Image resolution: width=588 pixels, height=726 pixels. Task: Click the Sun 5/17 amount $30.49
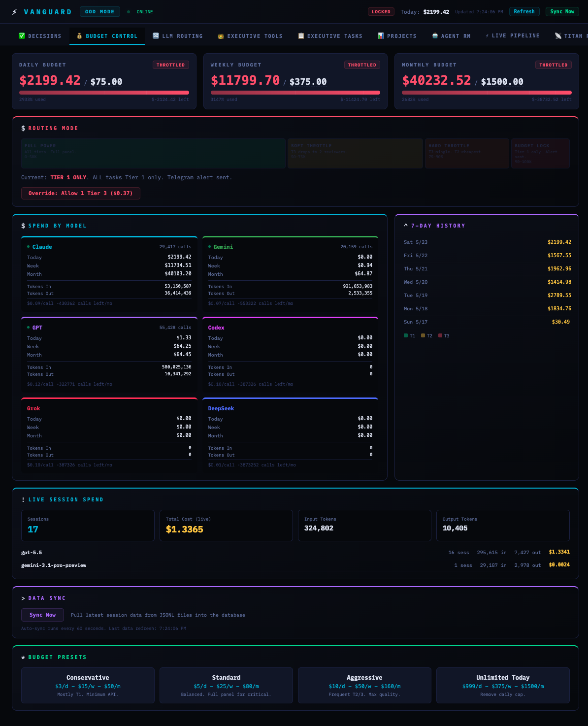561,322
